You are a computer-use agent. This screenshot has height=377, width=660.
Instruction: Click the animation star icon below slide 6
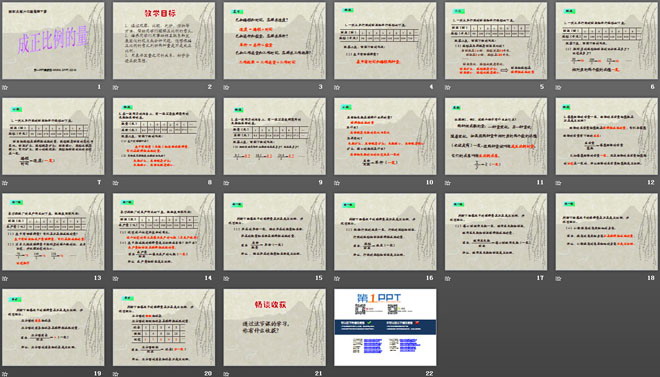(x=559, y=88)
